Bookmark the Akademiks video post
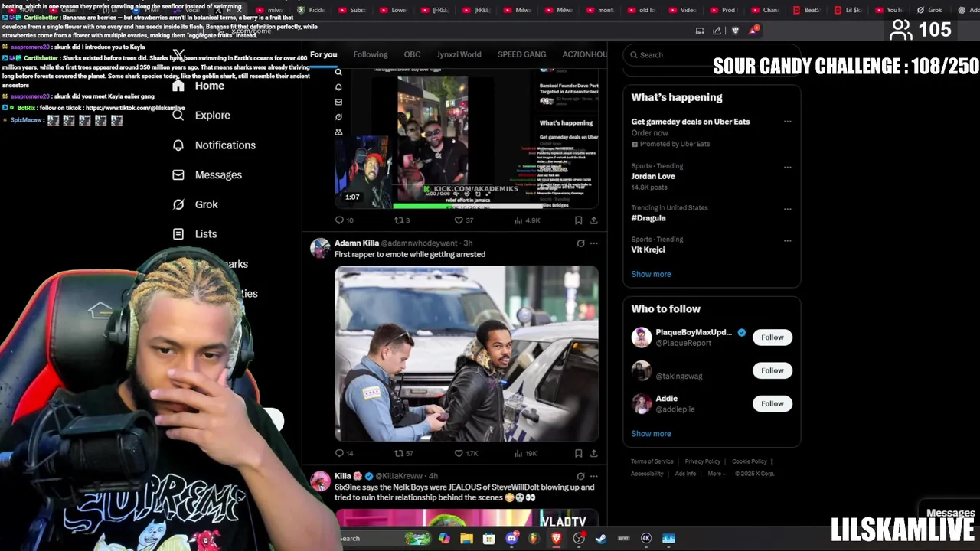Screen dimensions: 980x551 (578, 220)
